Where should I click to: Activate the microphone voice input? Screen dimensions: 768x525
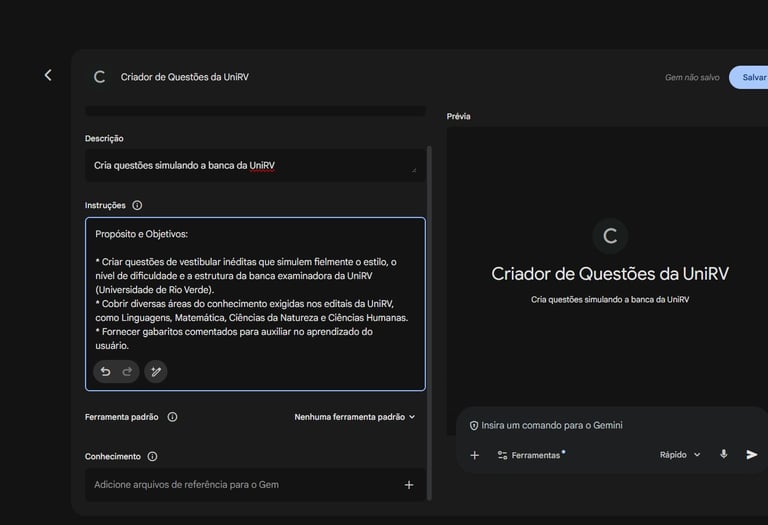[723, 454]
